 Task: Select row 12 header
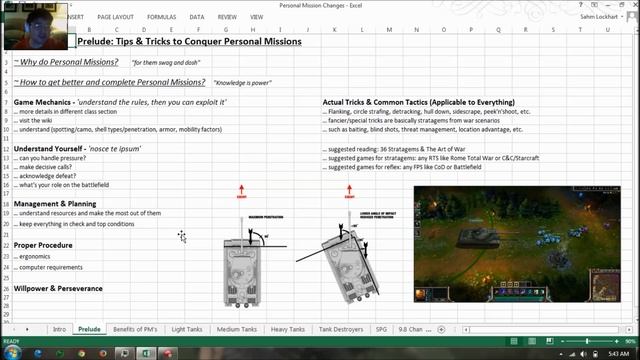[6, 149]
